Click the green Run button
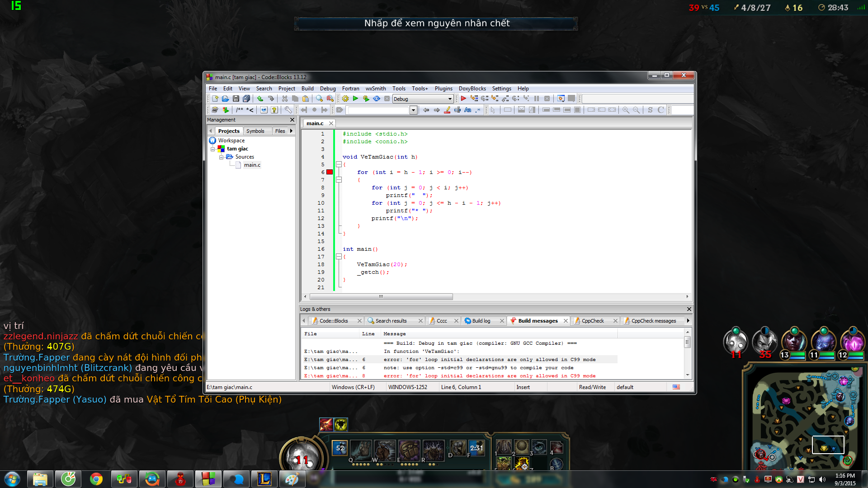This screenshot has width=868, height=488. pos(355,99)
